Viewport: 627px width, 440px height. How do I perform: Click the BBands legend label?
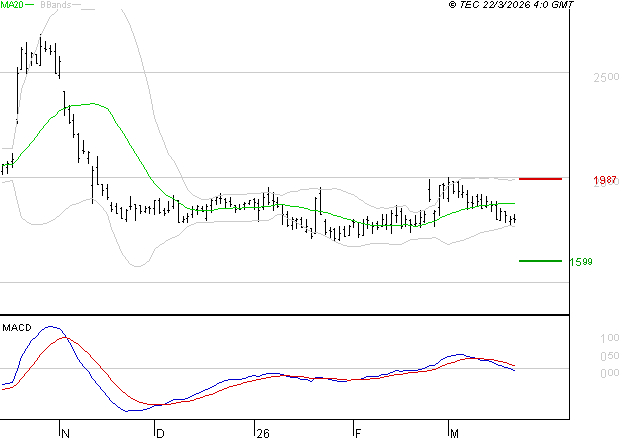pos(56,5)
